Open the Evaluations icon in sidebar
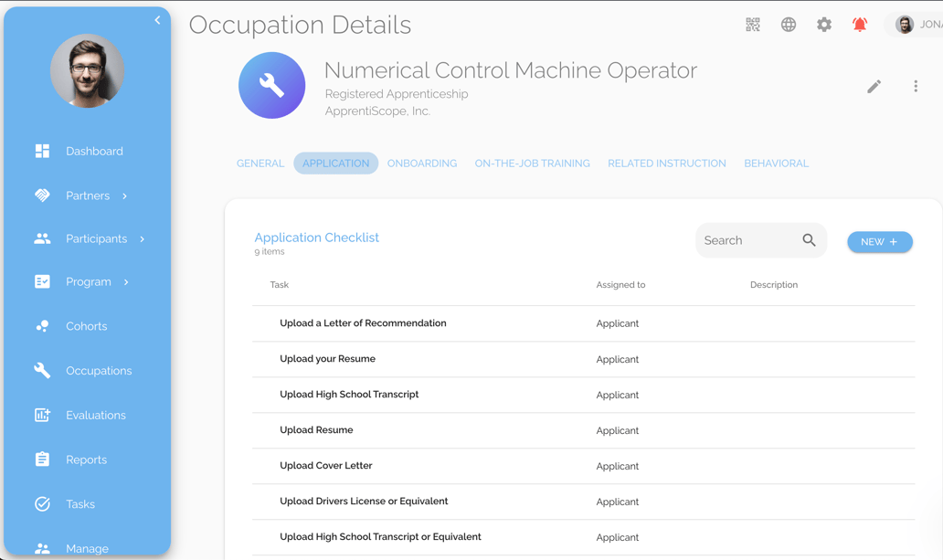 pos(42,415)
